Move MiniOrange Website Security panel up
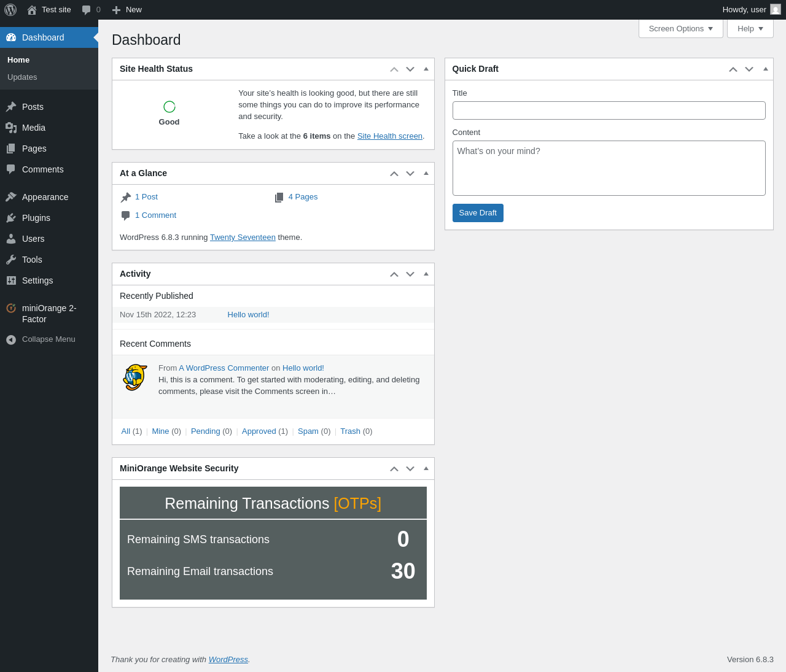The width and height of the screenshot is (786, 672). point(394,469)
